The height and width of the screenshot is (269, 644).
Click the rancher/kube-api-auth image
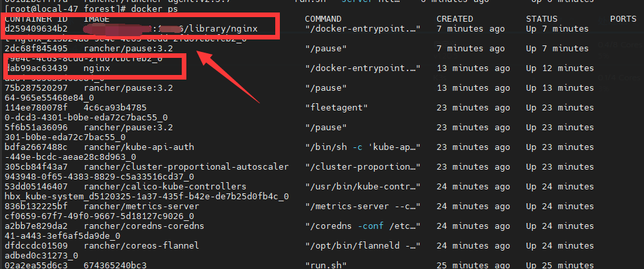point(139,147)
